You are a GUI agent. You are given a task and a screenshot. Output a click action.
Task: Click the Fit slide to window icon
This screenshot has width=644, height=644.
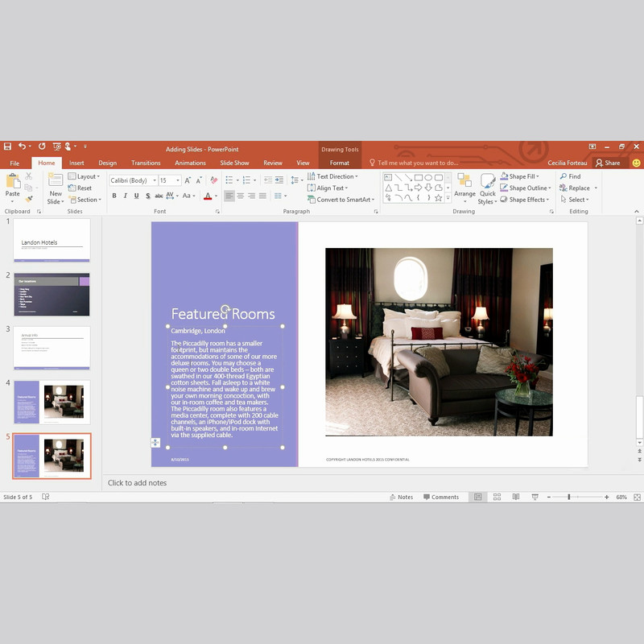pyautogui.click(x=636, y=497)
